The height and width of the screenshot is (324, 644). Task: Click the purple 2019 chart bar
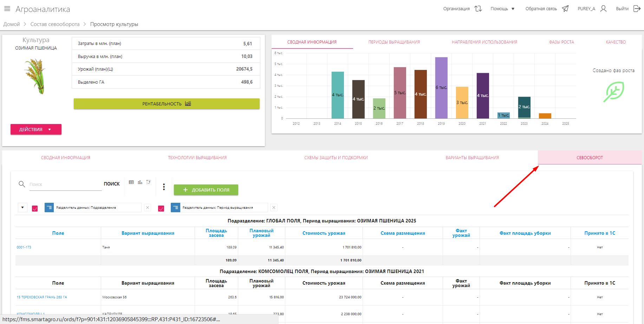click(x=441, y=88)
